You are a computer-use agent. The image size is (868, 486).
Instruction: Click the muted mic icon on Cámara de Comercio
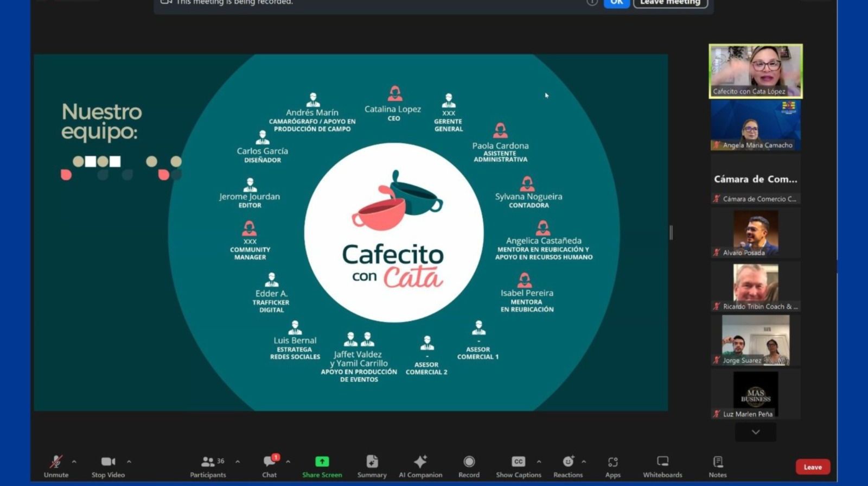click(717, 199)
